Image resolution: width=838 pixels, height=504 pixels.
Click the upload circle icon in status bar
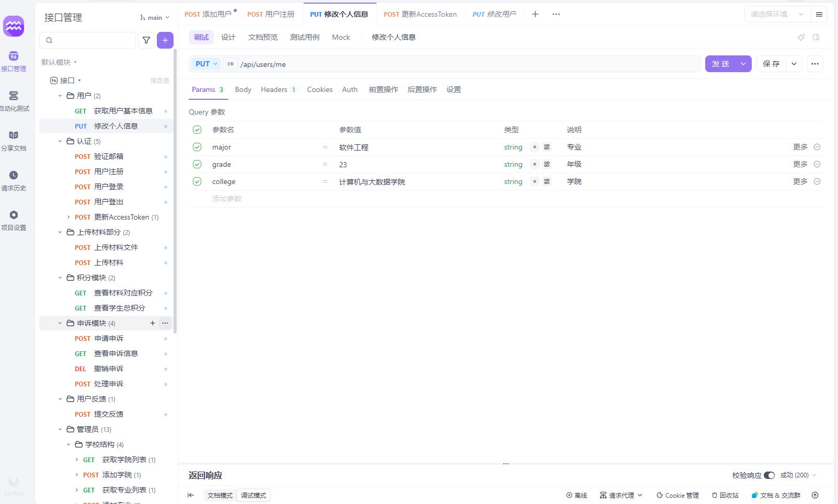click(815, 495)
